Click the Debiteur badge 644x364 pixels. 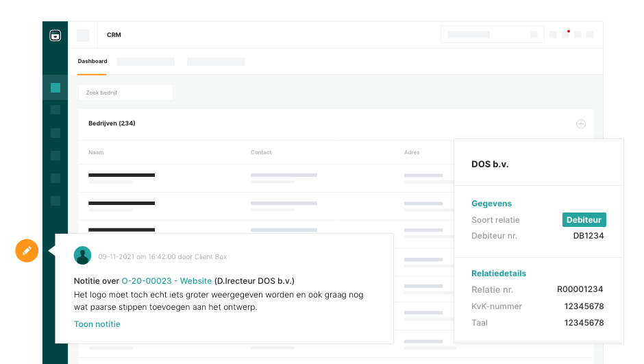click(584, 220)
